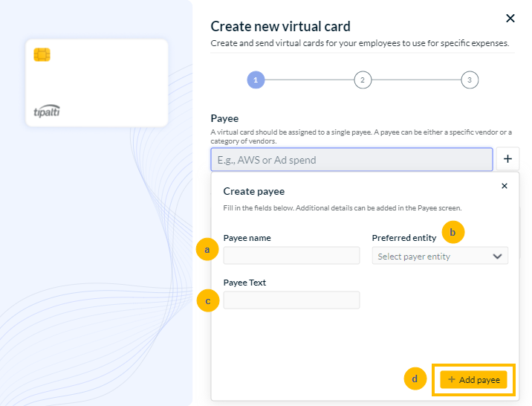The height and width of the screenshot is (406, 532).
Task: Close the Create payee panel
Action: 505,186
